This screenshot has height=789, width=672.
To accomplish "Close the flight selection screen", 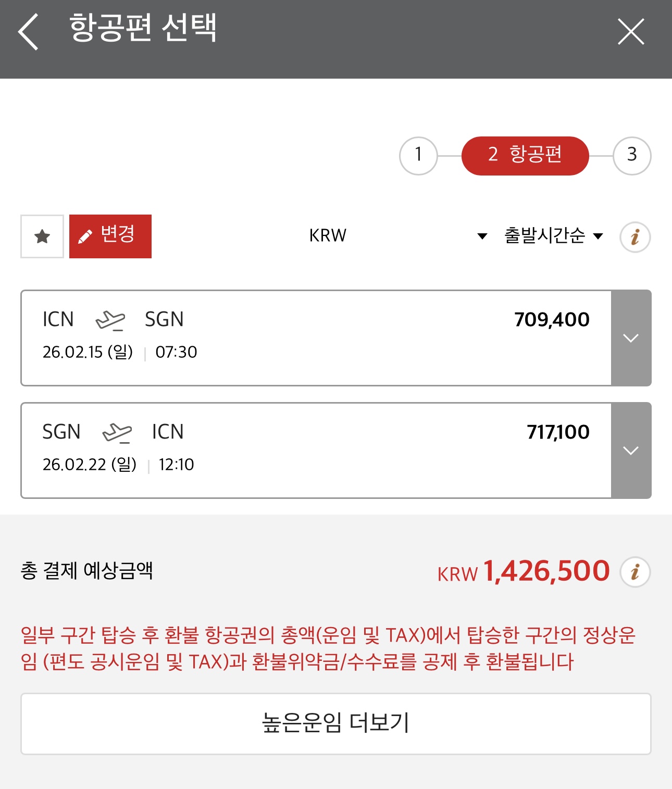I will 630,32.
